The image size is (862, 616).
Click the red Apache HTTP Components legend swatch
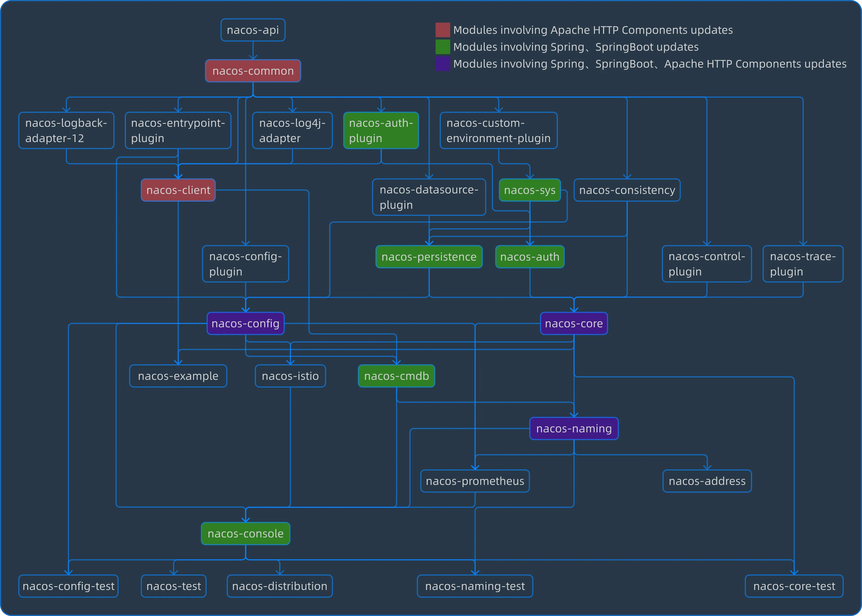pos(443,30)
